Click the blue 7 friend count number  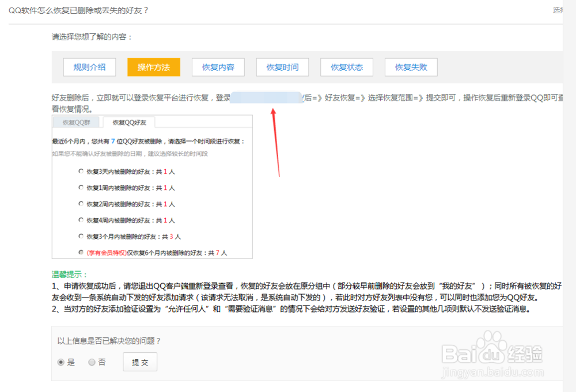pyautogui.click(x=113, y=141)
